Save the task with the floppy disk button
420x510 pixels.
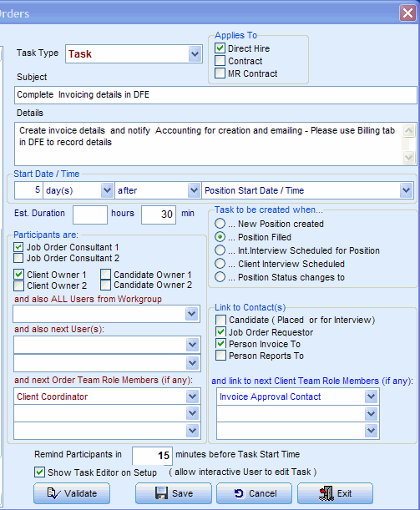[x=174, y=493]
